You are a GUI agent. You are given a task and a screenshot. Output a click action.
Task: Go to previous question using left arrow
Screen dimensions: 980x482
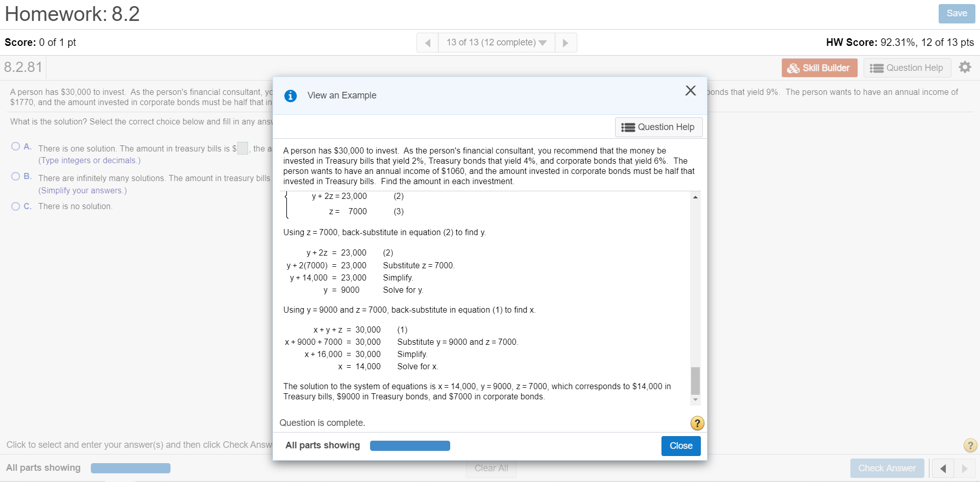point(428,43)
